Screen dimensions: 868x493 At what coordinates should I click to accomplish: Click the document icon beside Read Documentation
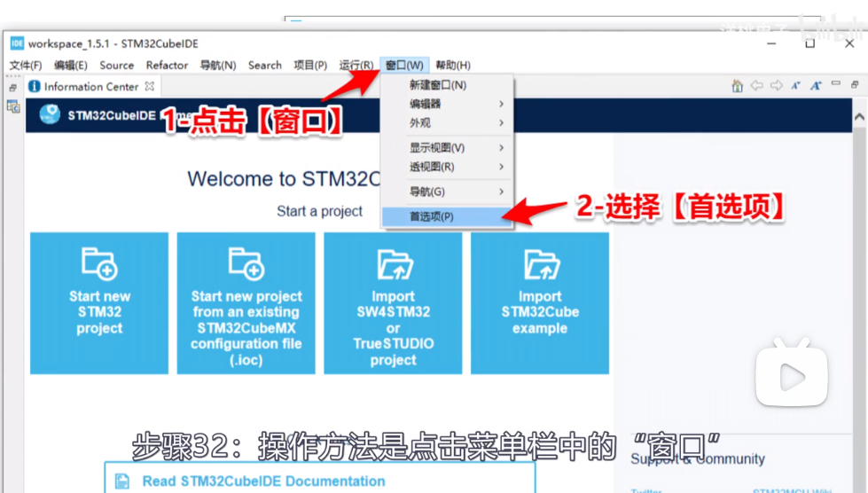pyautogui.click(x=122, y=481)
